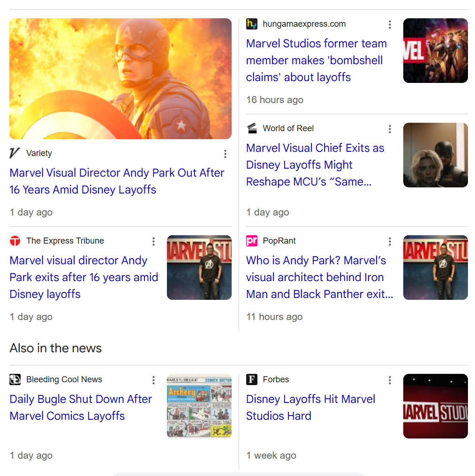Viewport: 475px width, 476px height.
Task: Open Variety headline about Andy Park leaving
Action: [x=117, y=181]
